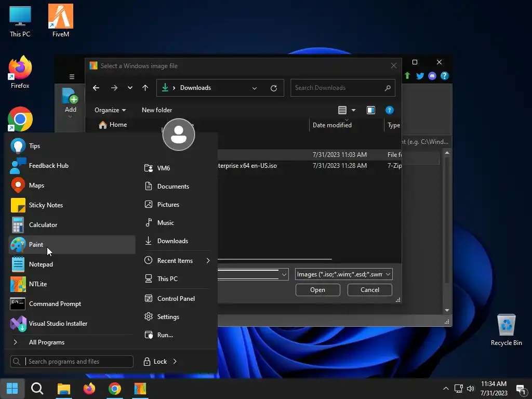Screen dimensions: 532x399
Task: Click the Lock button
Action: pos(155,362)
